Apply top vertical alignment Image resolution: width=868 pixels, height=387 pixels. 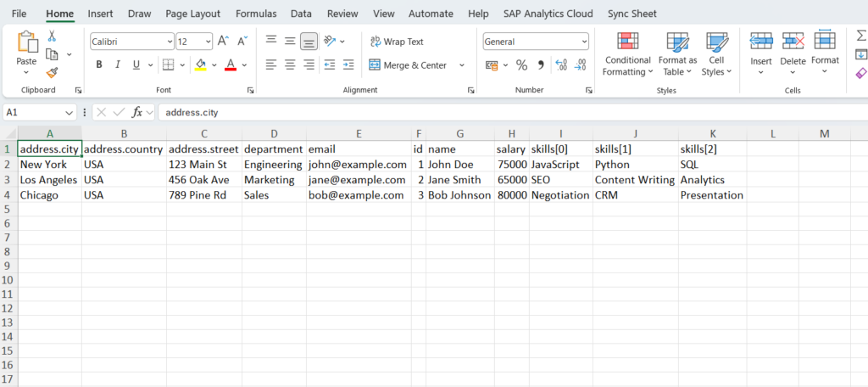click(270, 41)
